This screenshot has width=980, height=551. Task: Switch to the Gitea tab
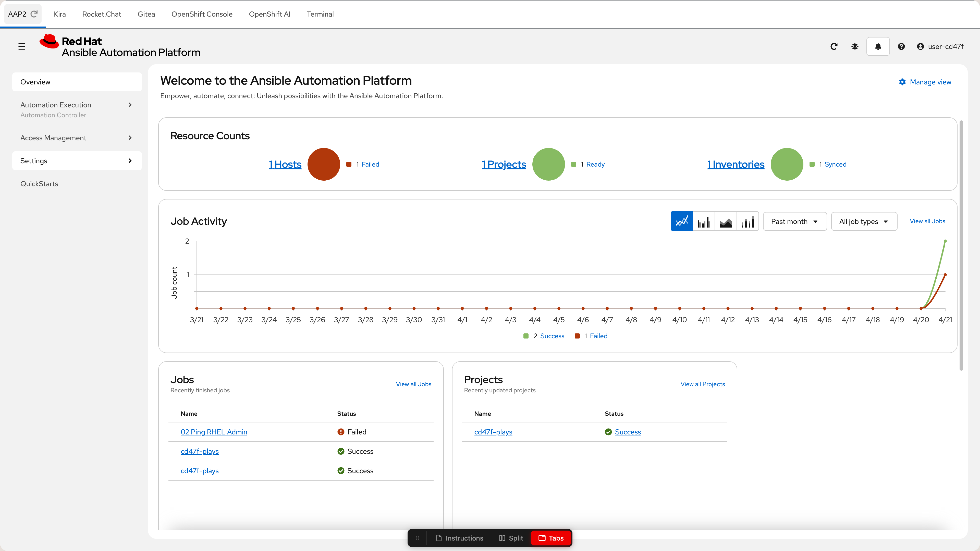[146, 14]
